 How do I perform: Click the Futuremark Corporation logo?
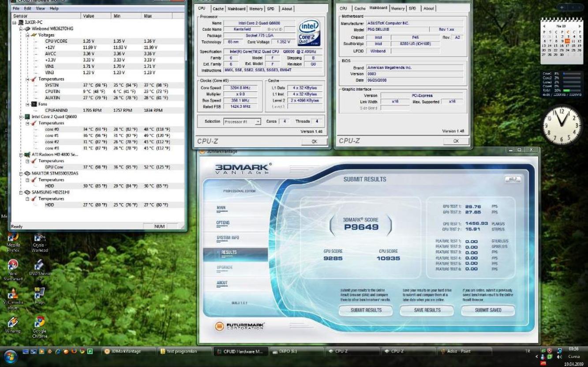click(240, 326)
